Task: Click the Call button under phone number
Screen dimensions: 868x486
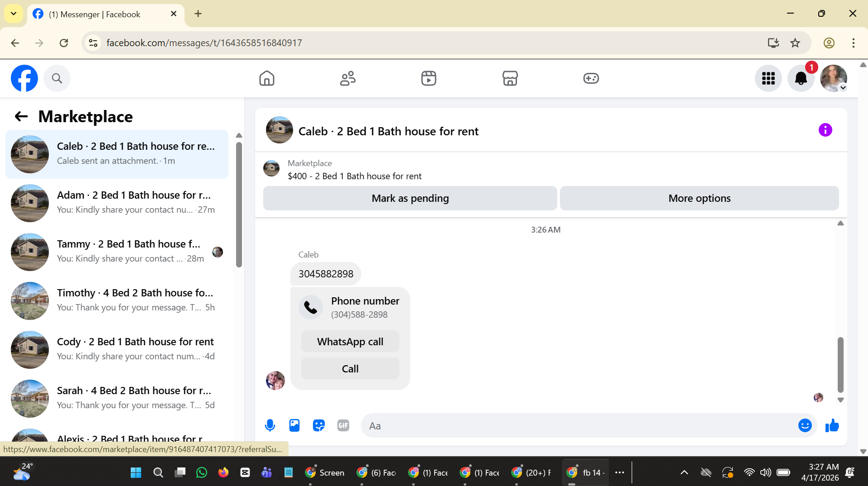Action: tap(350, 369)
